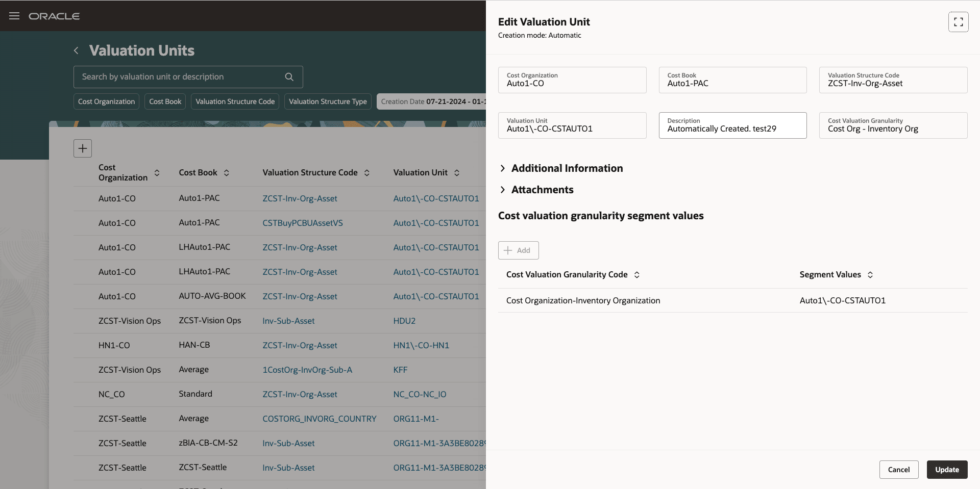The width and height of the screenshot is (980, 489).
Task: Click the Add icon under segment values
Action: [x=518, y=250]
